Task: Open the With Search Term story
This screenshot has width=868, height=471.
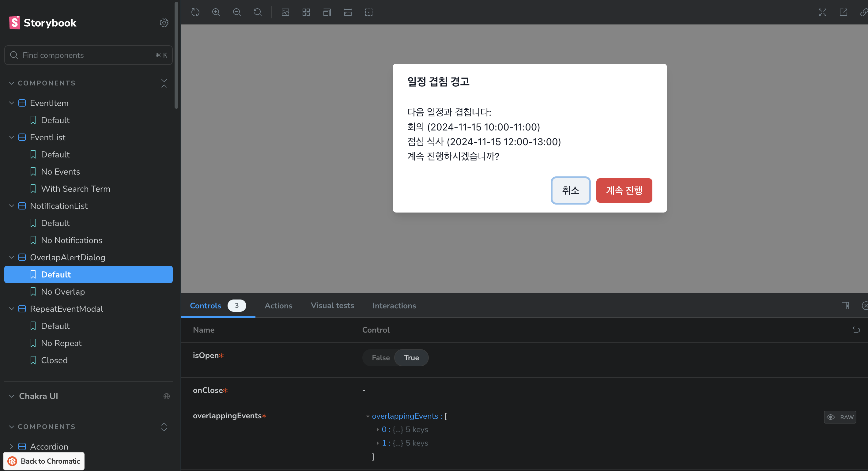Action: coord(88,189)
